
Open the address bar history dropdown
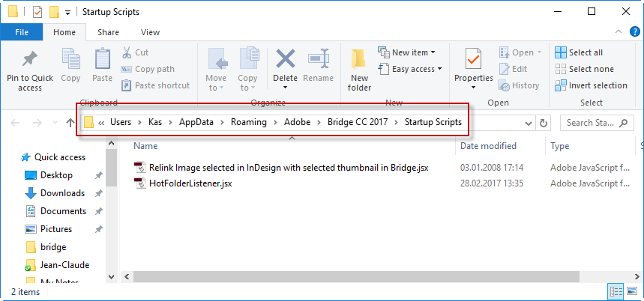tap(529, 123)
